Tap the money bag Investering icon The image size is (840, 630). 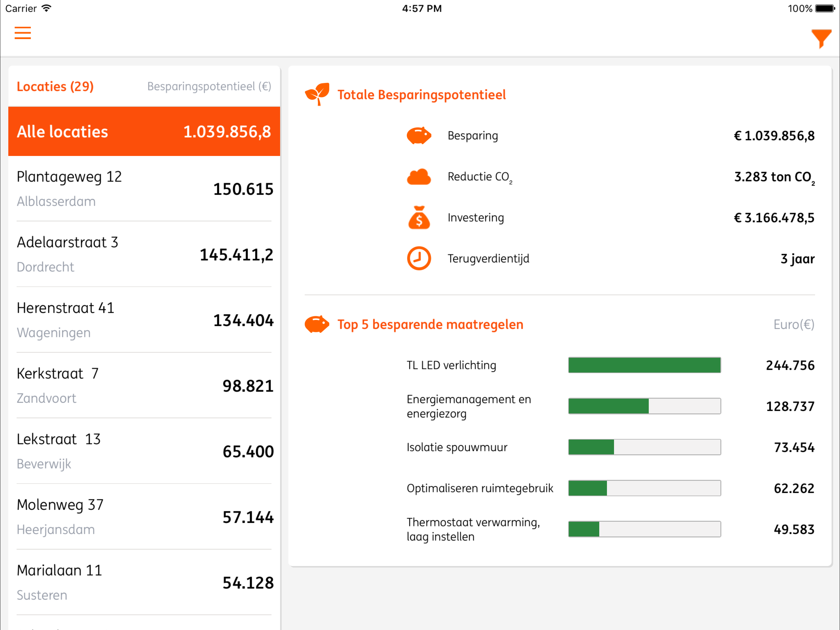tap(418, 218)
